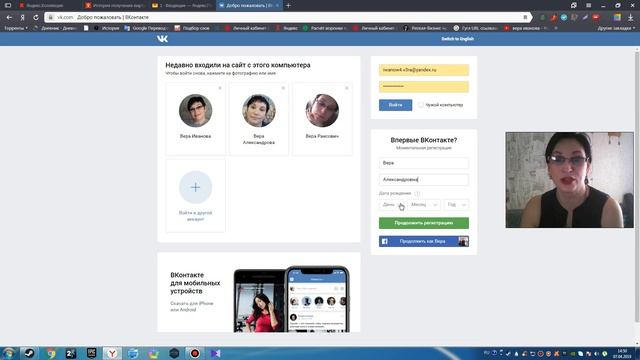The image size is (640, 360).
Task: Click the lock icon in the address bar
Action: tap(51, 18)
